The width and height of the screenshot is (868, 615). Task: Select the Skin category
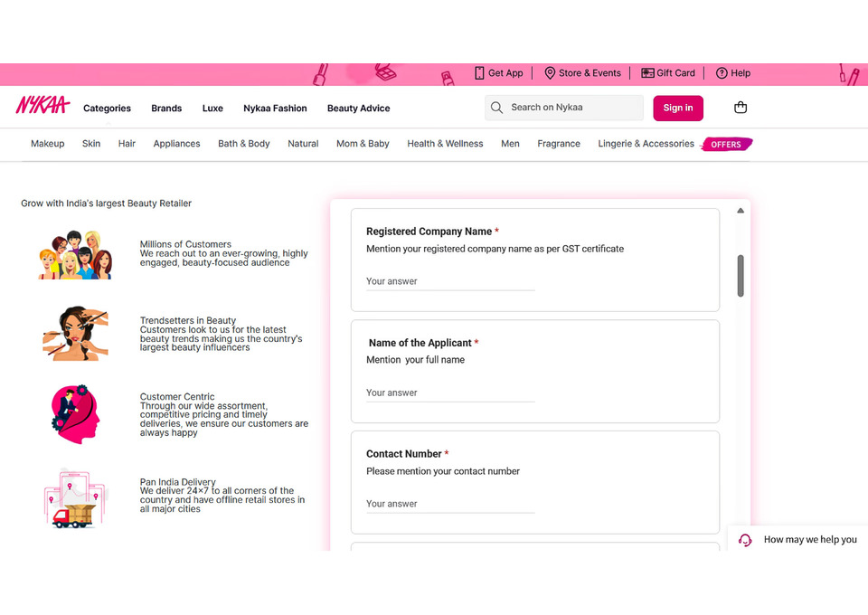coord(91,144)
